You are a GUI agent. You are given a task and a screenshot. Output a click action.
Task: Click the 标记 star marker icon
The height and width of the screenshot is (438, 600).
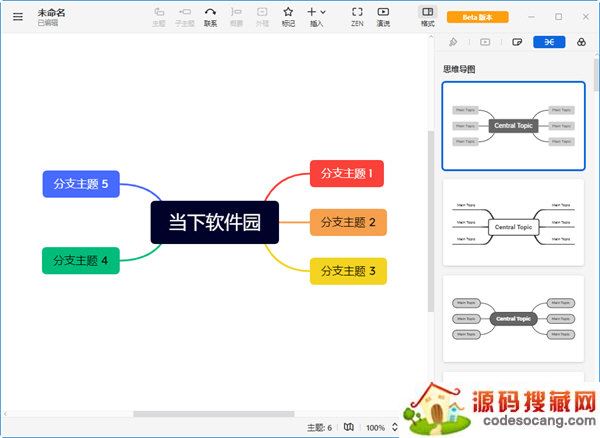[288, 16]
